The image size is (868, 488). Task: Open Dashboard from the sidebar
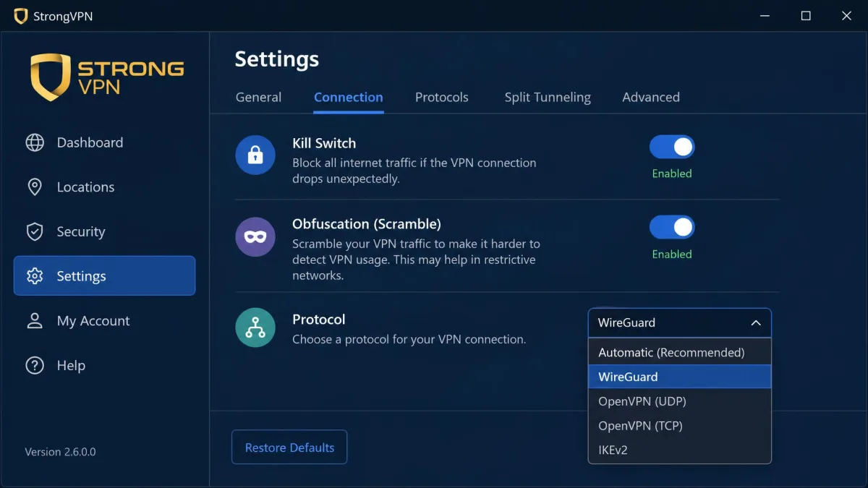coord(104,142)
